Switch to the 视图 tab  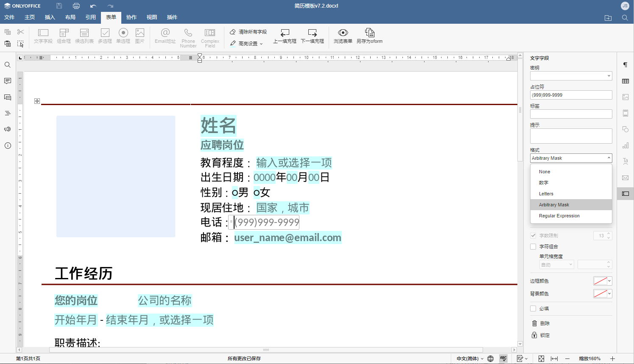pos(152,17)
